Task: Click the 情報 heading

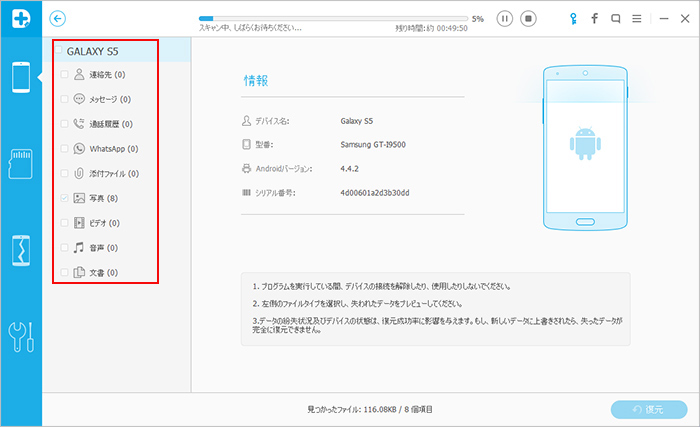Action: click(x=256, y=80)
